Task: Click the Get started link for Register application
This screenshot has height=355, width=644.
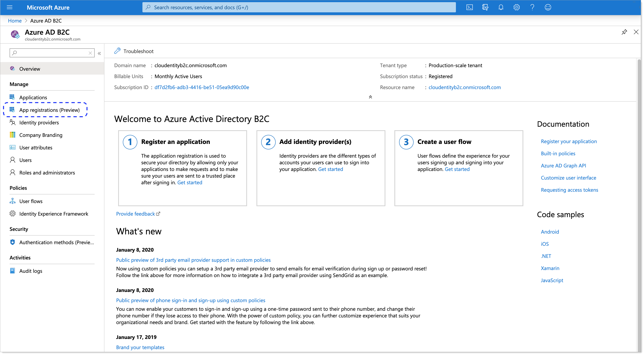Action: [x=190, y=182]
